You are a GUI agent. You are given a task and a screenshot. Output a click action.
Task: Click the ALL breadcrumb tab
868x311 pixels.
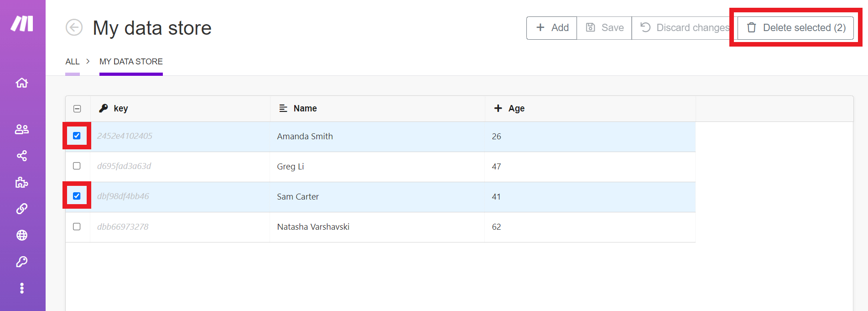point(72,62)
